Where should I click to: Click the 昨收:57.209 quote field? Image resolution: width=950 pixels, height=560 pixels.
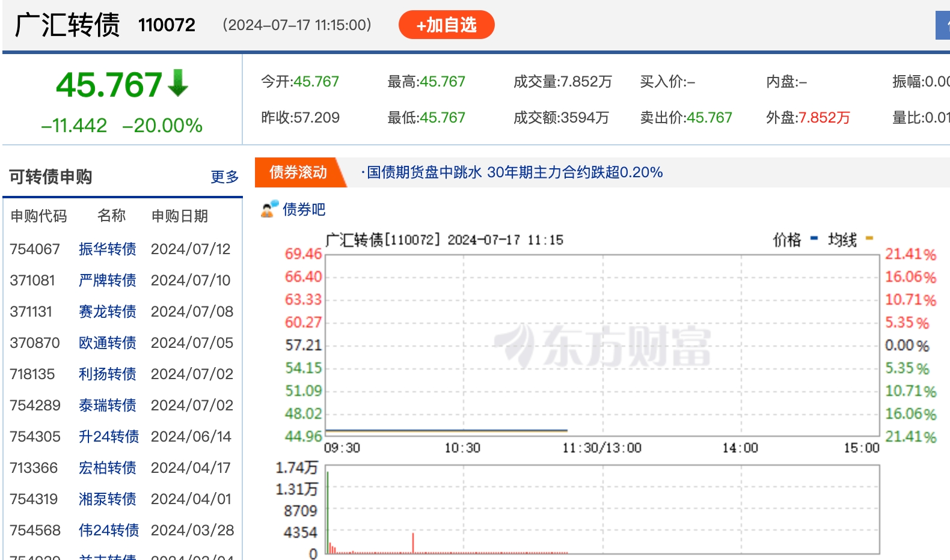click(300, 118)
